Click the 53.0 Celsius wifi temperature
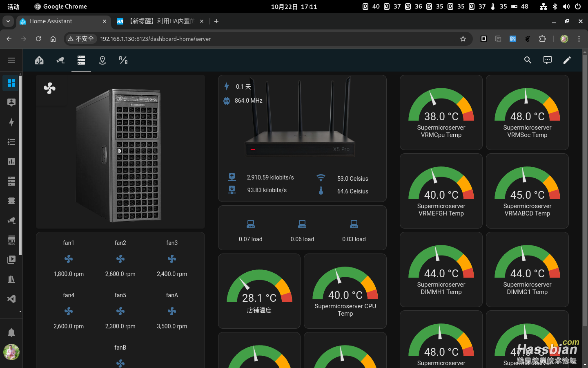 click(x=353, y=179)
